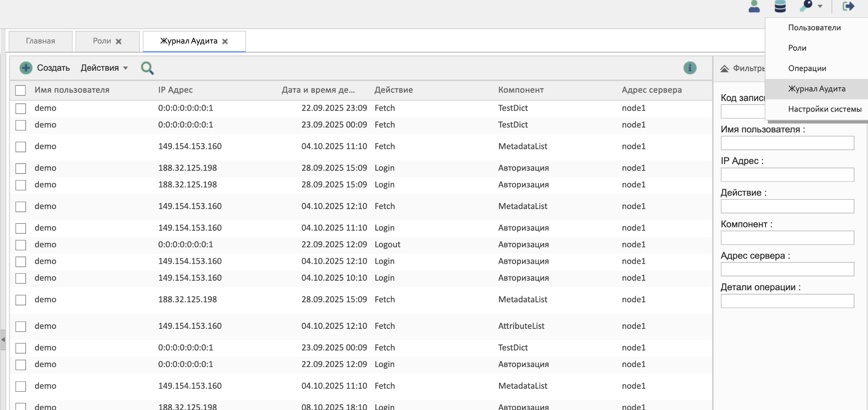Open search with the magnifying glass icon
Image resolution: width=868 pixels, height=410 pixels.
click(x=147, y=68)
